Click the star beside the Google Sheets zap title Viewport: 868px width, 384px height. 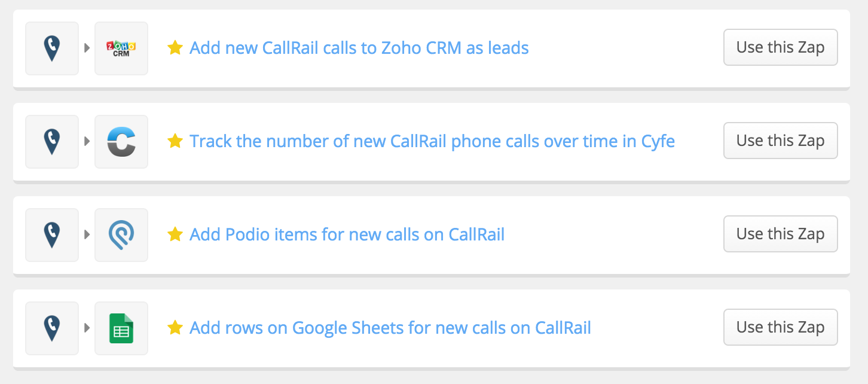[x=175, y=328]
